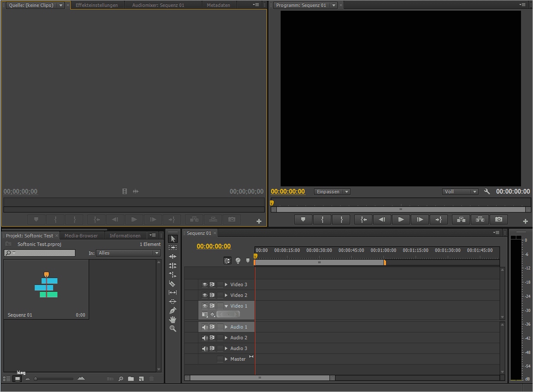Choose the Hand tool
Screen dimensions: 533x392
(173, 319)
